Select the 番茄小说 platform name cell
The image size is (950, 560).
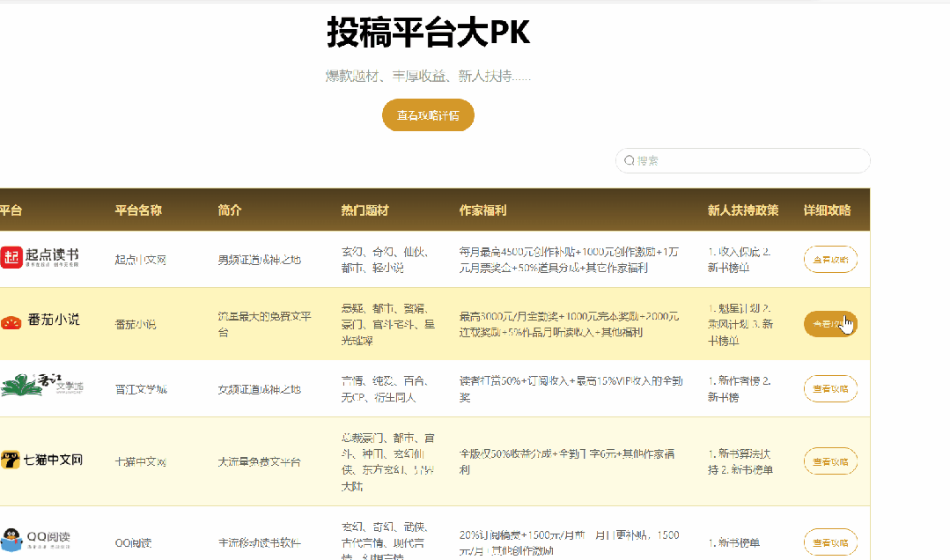pos(135,324)
